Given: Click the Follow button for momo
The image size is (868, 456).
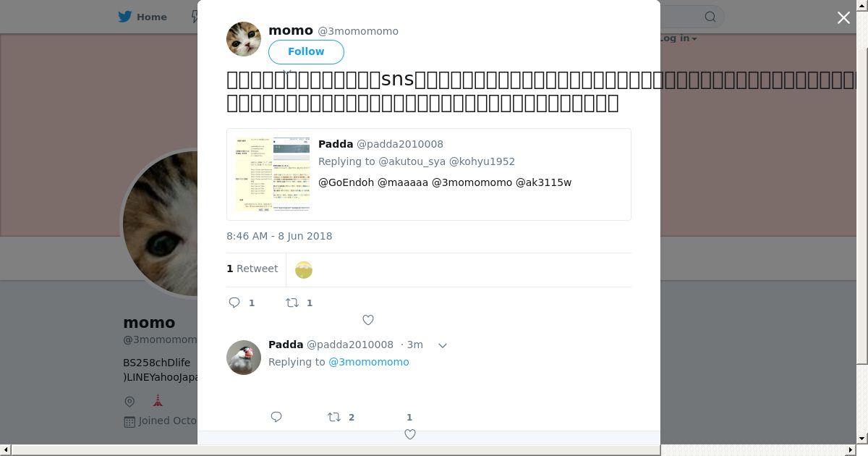Looking at the screenshot, I should click(306, 51).
